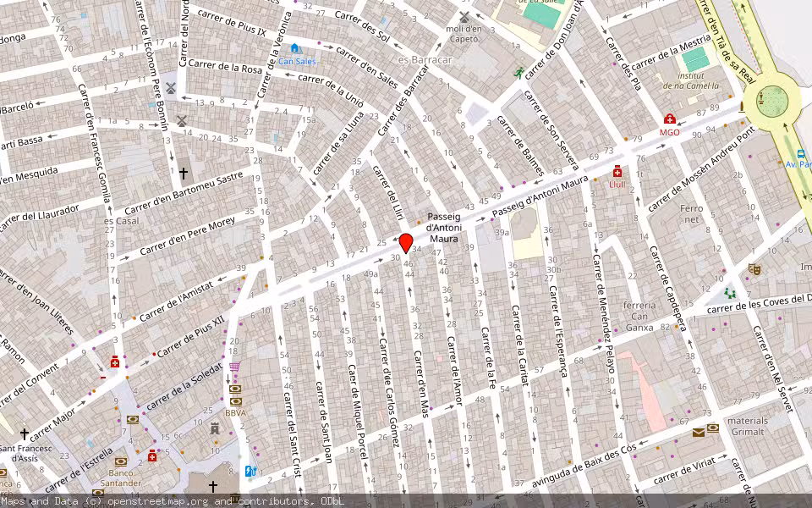This screenshot has height=508, width=812.
Task: Select the carrer de Balmes label
Action: pos(520,145)
